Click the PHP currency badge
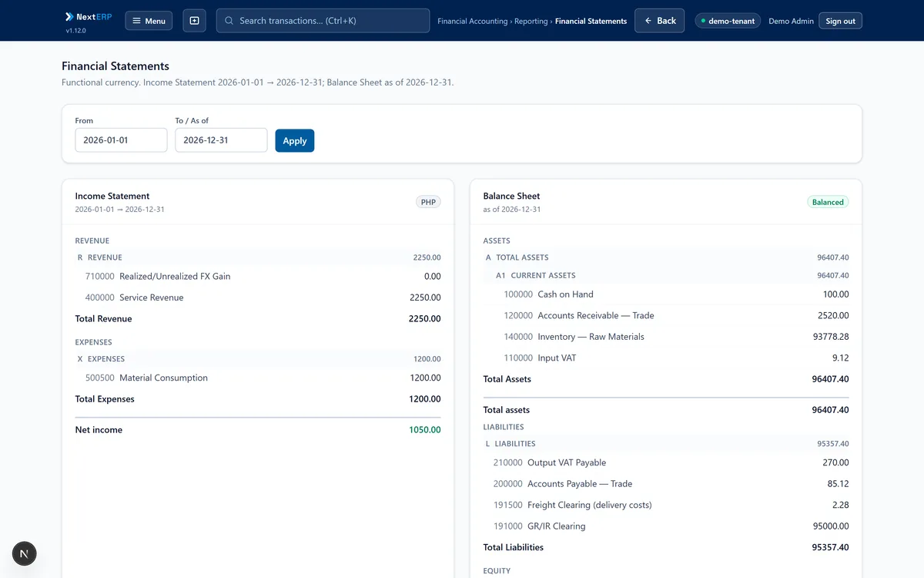Viewport: 924px width, 578px height. [429, 202]
